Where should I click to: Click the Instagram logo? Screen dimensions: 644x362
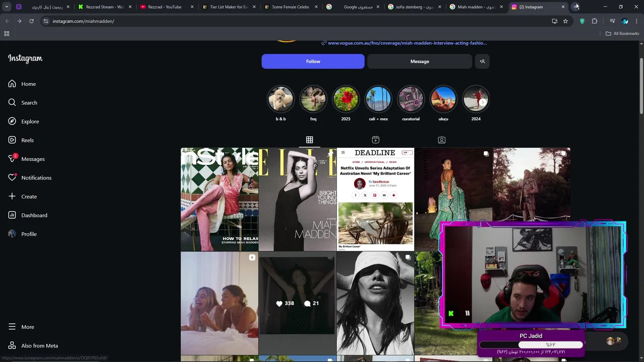point(25,58)
